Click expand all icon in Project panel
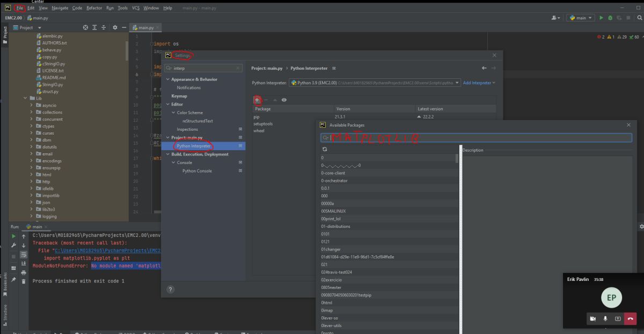 coord(95,27)
